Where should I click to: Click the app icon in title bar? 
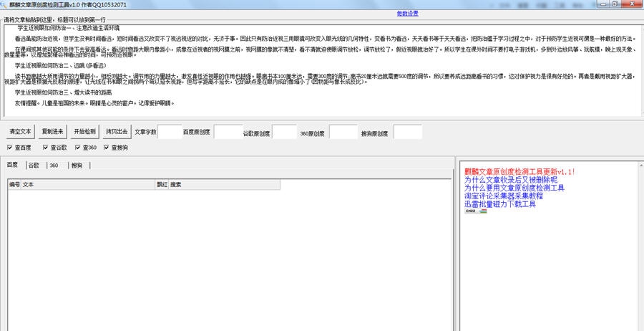point(4,4)
